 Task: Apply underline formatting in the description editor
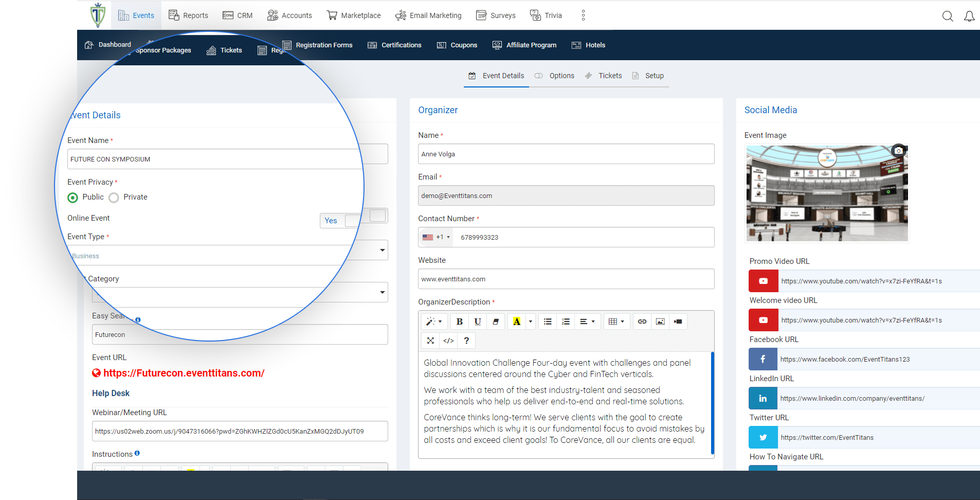pos(477,321)
